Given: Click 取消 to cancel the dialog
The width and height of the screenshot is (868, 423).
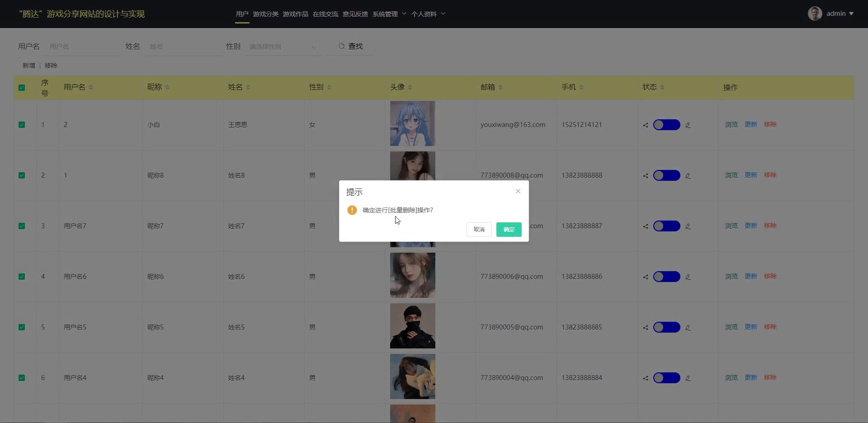Looking at the screenshot, I should (x=479, y=230).
